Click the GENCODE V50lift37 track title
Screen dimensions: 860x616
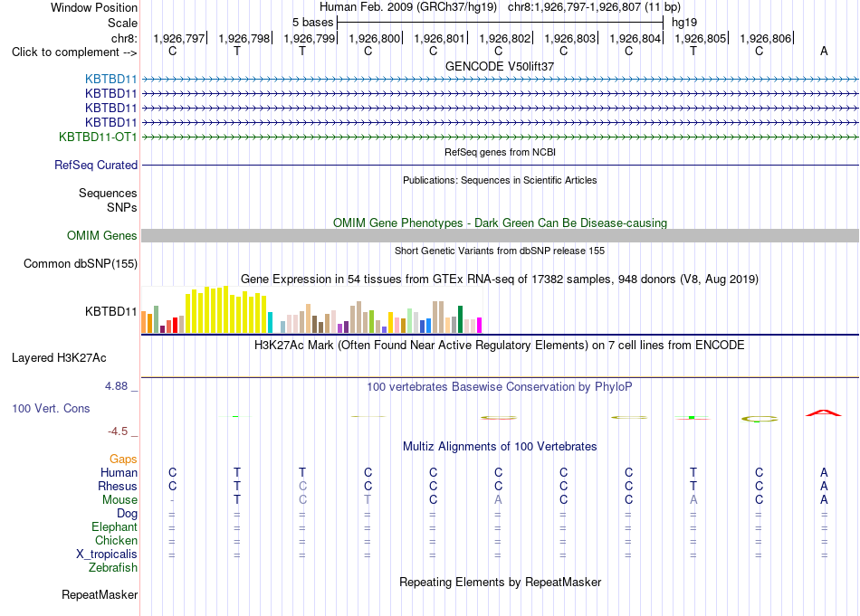[x=500, y=66]
